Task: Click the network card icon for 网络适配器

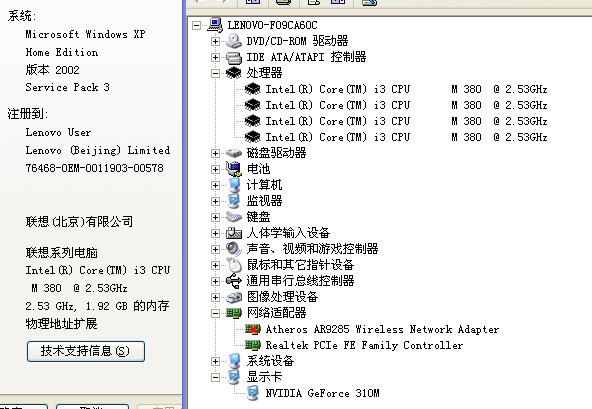Action: (234, 313)
